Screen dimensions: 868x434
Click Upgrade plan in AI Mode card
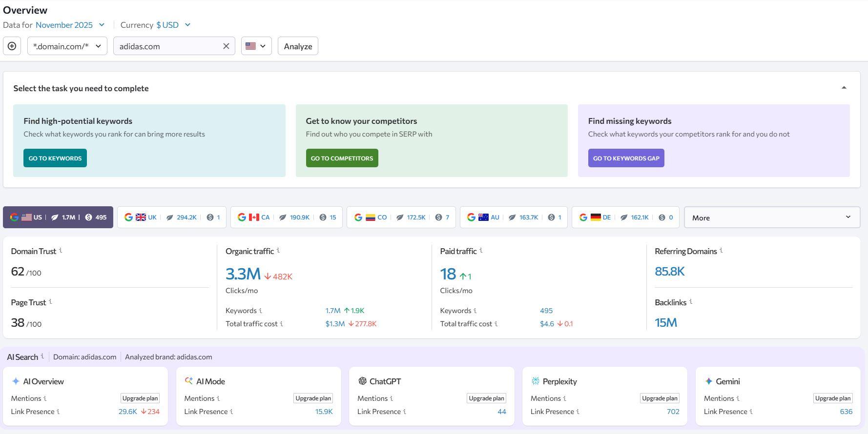tap(313, 398)
